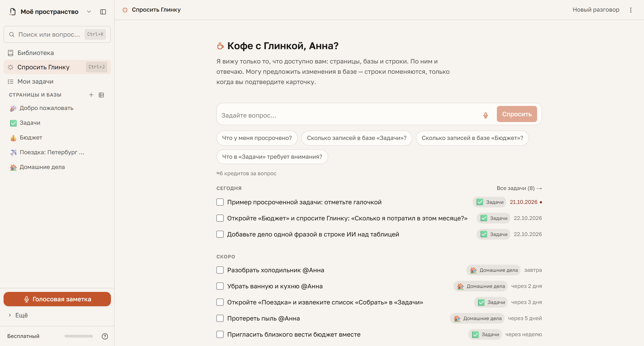Click the green check icon of Задачи page
The width and height of the screenshot is (644, 346).
click(x=13, y=123)
